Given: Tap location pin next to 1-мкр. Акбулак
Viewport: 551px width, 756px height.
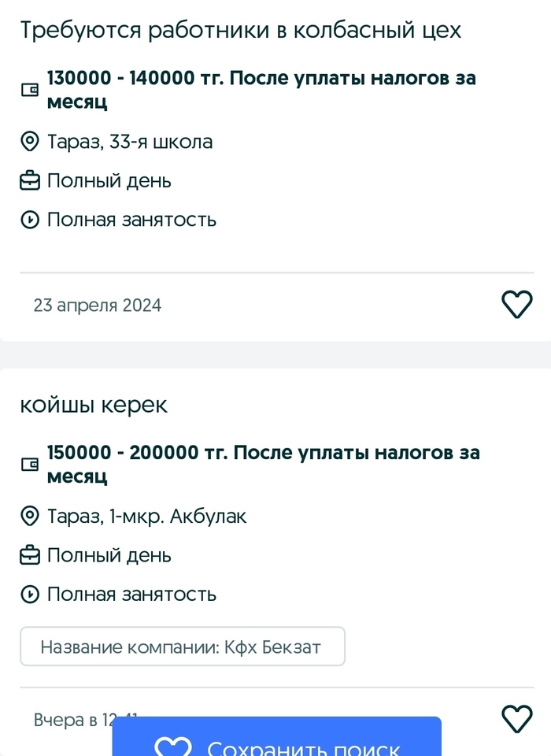Looking at the screenshot, I should pos(29,517).
